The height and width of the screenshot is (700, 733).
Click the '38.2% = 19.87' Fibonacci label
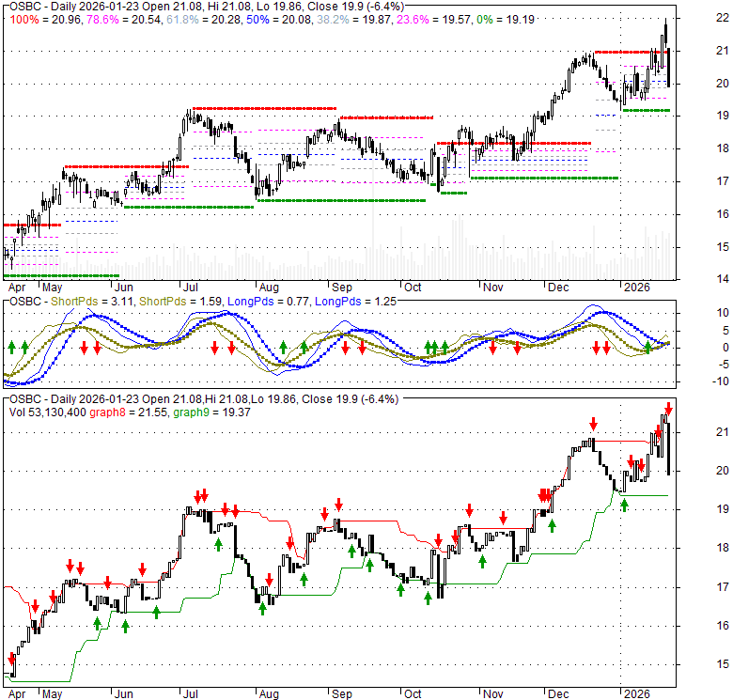[354, 20]
